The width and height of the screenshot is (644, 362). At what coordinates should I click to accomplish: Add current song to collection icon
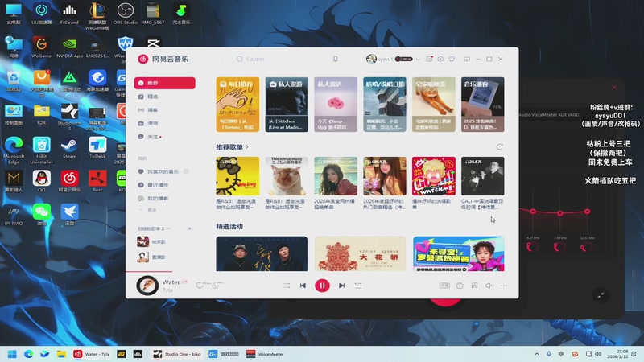460,286
